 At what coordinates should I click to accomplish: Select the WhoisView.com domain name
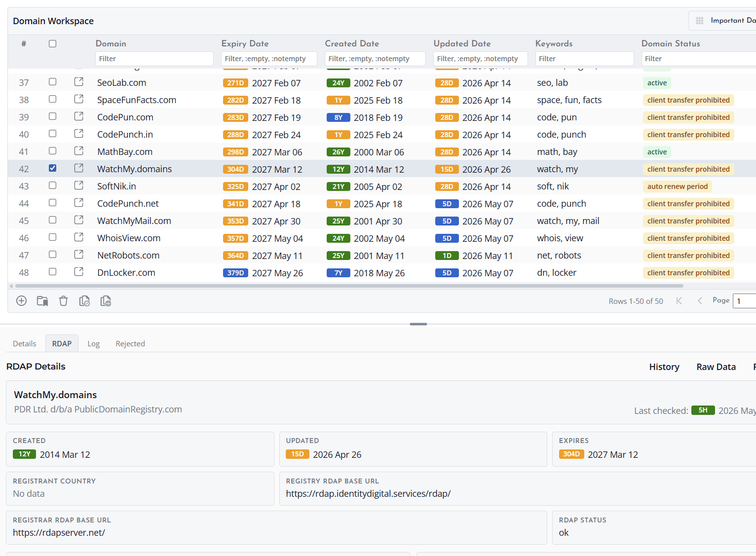[129, 238]
